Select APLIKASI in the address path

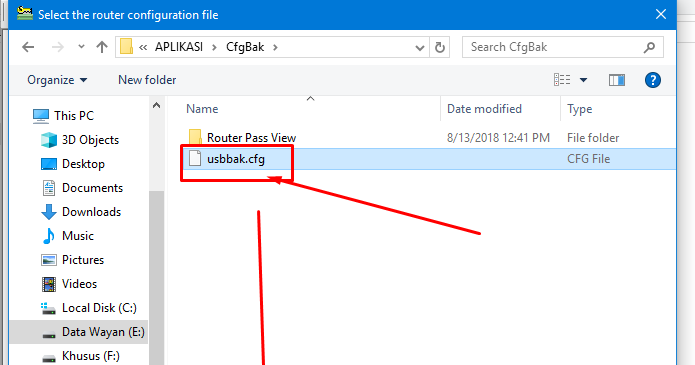(x=179, y=47)
